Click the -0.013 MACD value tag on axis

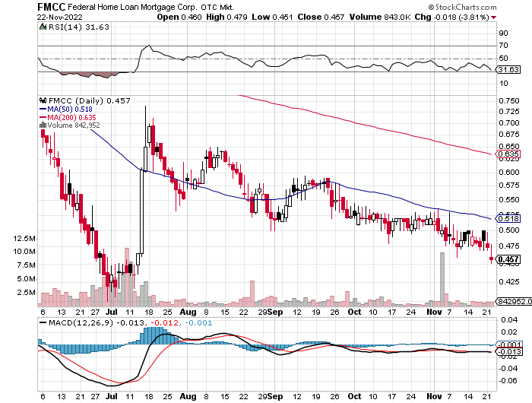pos(508,352)
